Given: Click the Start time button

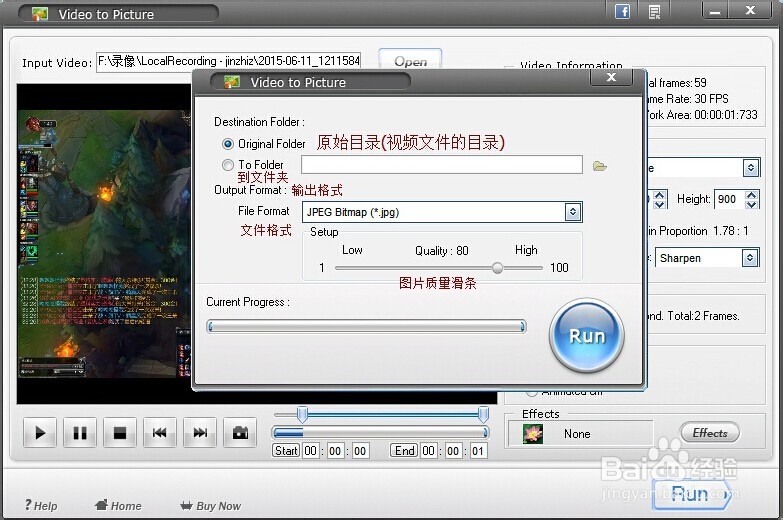Looking at the screenshot, I should (286, 451).
